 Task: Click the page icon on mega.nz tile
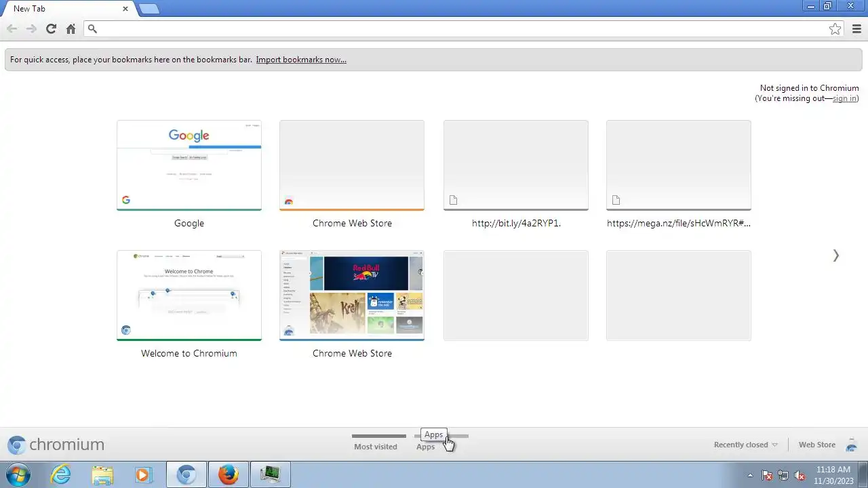coord(616,200)
